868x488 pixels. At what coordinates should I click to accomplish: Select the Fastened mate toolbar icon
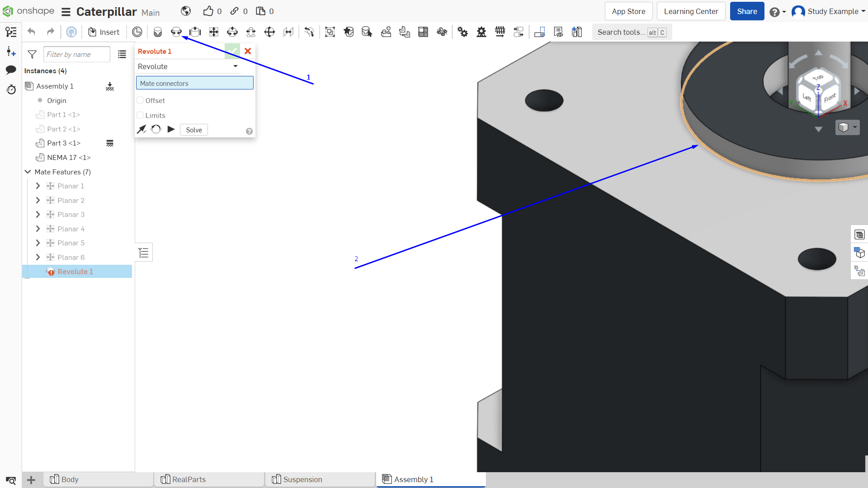tap(158, 32)
